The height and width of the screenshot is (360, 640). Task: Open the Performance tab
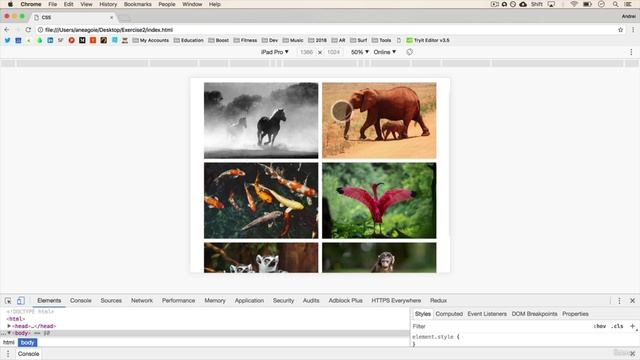tap(178, 300)
